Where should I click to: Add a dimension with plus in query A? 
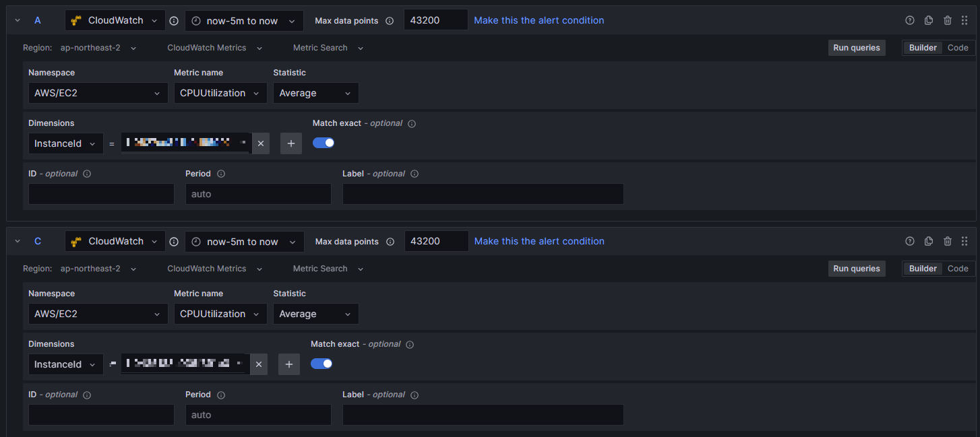coord(291,143)
